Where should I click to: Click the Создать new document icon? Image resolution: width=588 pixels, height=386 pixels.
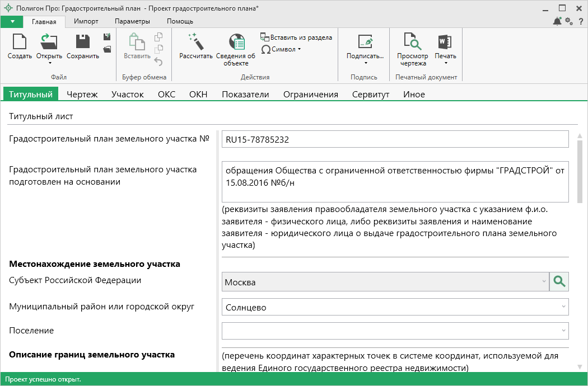tap(20, 43)
